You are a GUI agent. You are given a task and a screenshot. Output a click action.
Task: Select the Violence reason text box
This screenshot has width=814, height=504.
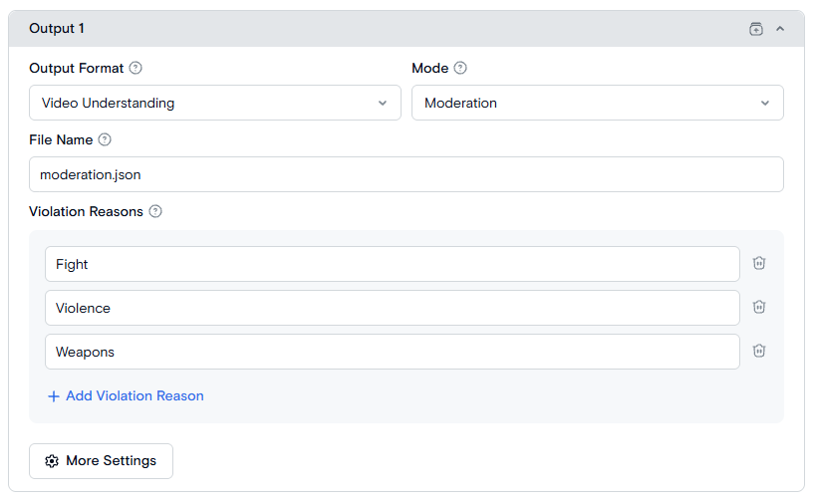392,308
